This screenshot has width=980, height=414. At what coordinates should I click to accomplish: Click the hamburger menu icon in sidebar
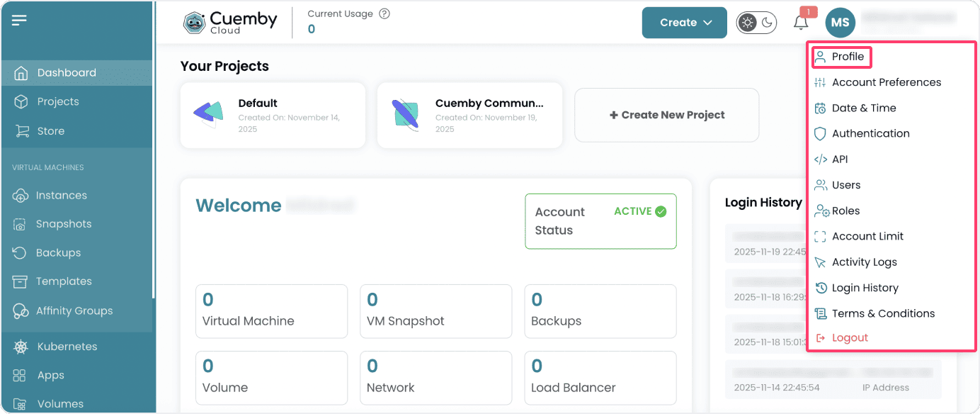[x=19, y=20]
